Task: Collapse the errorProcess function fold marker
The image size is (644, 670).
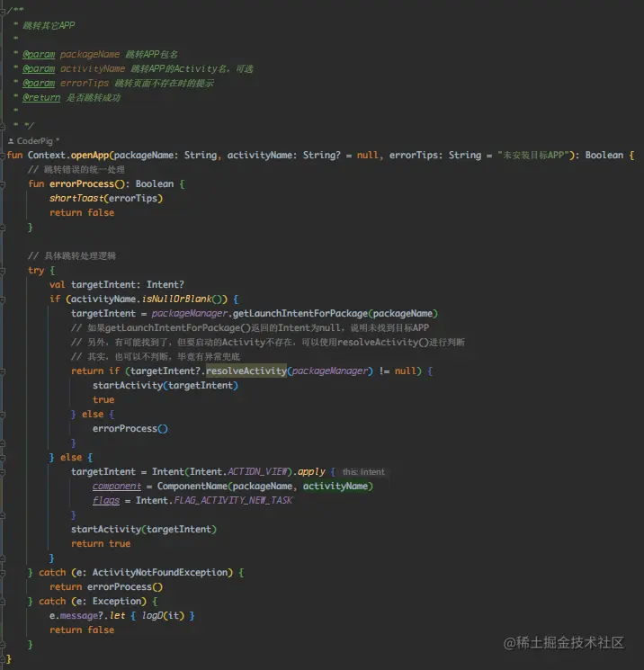Action: 2,184
